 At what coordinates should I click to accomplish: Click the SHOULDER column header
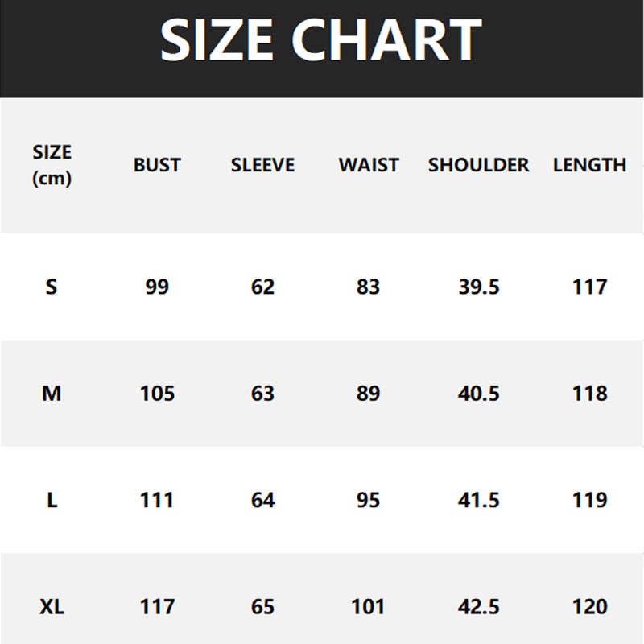(478, 165)
